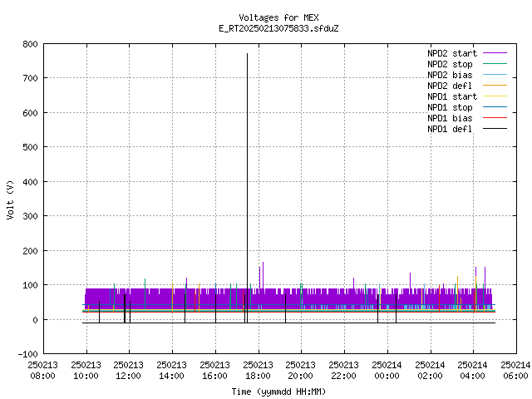Screen dimensions: 532x399
Task: Click the black NPD1 defl legend line
Action: [x=495, y=129]
